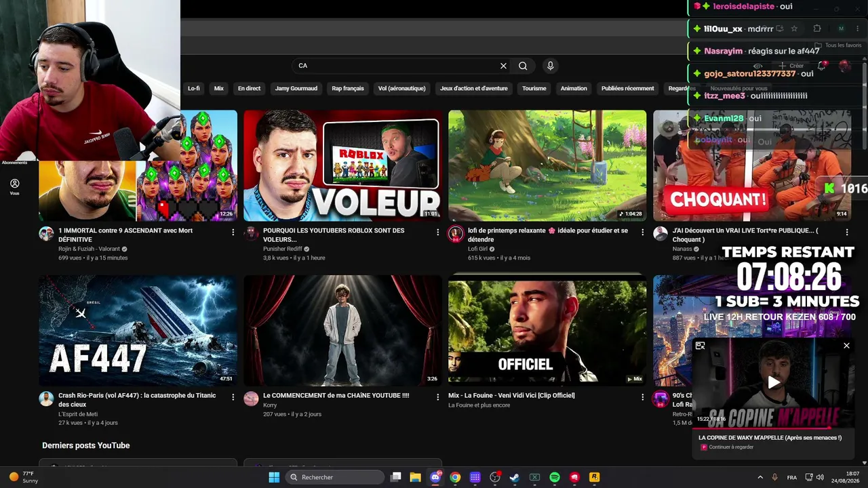Click the Windows "Rechercher" search box
Viewport: 868px width, 488px height.
click(336, 477)
